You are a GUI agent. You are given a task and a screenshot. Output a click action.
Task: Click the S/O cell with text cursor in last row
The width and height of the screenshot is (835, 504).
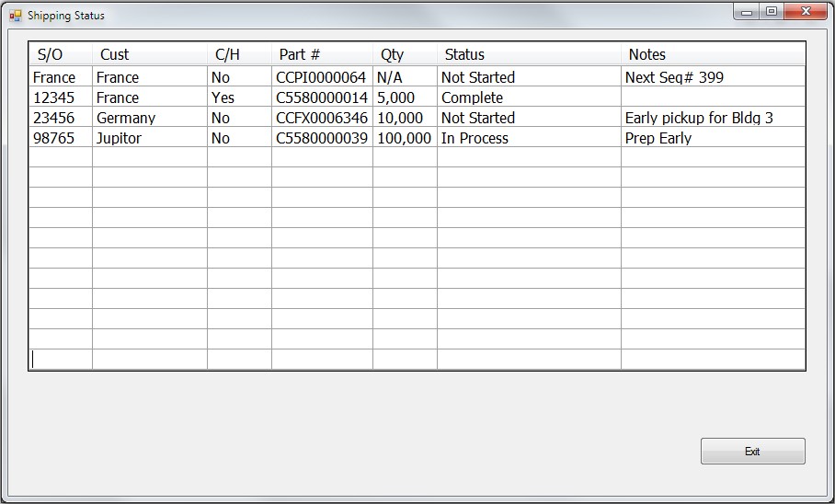[x=61, y=359]
